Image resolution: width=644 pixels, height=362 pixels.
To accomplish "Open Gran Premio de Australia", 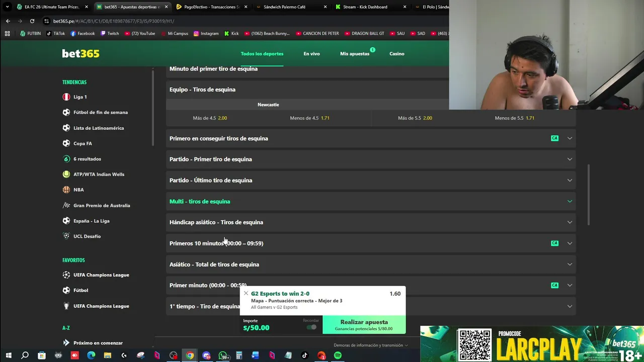I will 102,205.
